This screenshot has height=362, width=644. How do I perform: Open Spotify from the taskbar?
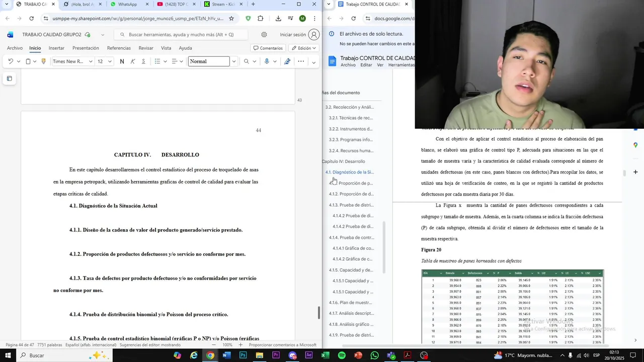click(342, 355)
